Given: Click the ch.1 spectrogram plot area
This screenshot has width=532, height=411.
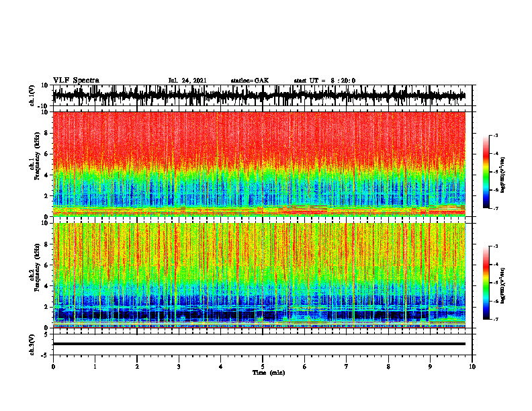Looking at the screenshot, I should click(259, 164).
